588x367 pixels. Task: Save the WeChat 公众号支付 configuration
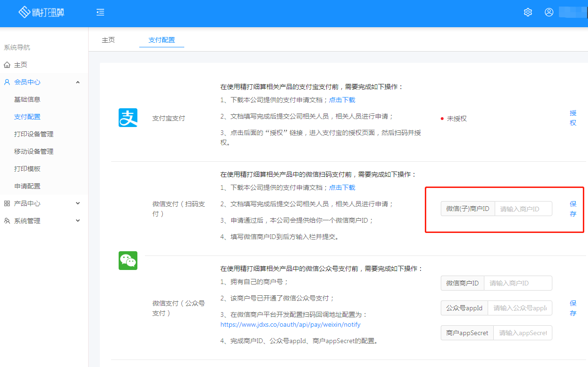click(573, 308)
